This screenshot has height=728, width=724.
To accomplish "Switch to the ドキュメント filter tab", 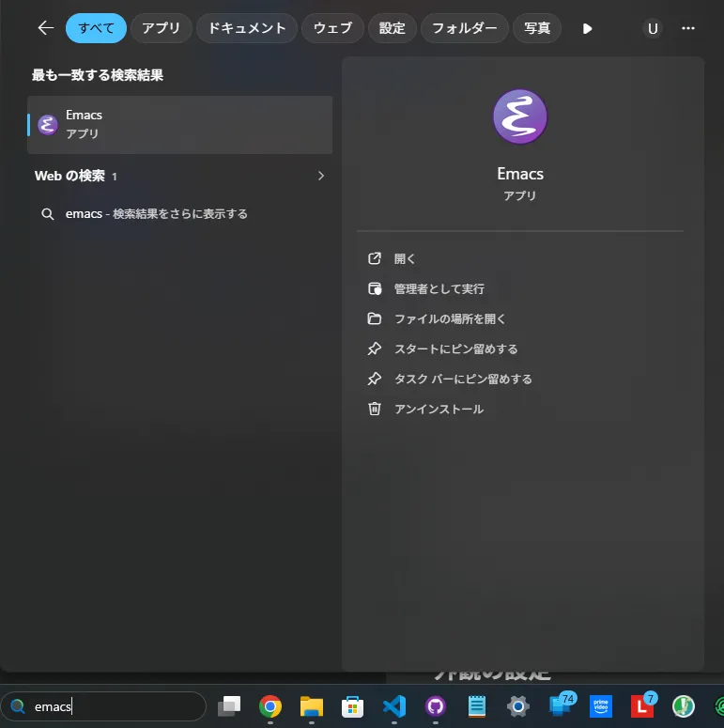I will tap(247, 28).
